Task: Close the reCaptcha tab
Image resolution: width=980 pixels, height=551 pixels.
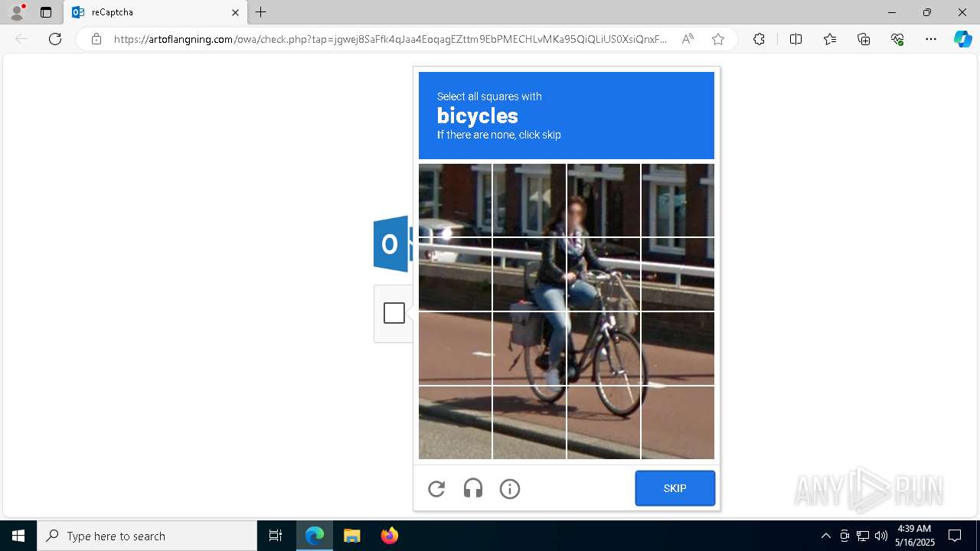Action: tap(235, 12)
